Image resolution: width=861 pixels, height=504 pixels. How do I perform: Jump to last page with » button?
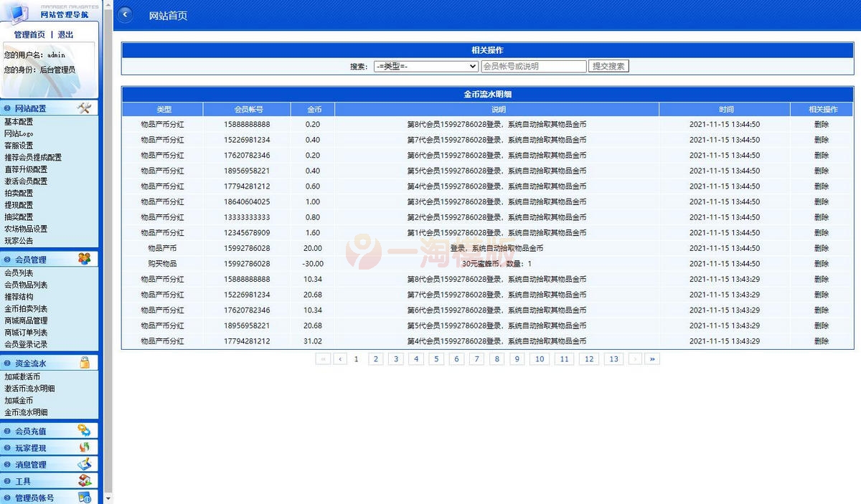[x=652, y=359]
